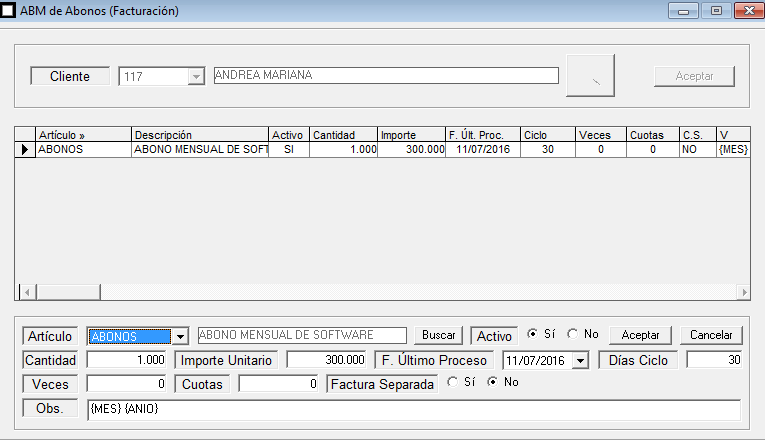Click Aceptar in the article edit panel
765x440 pixels.
tap(640, 335)
